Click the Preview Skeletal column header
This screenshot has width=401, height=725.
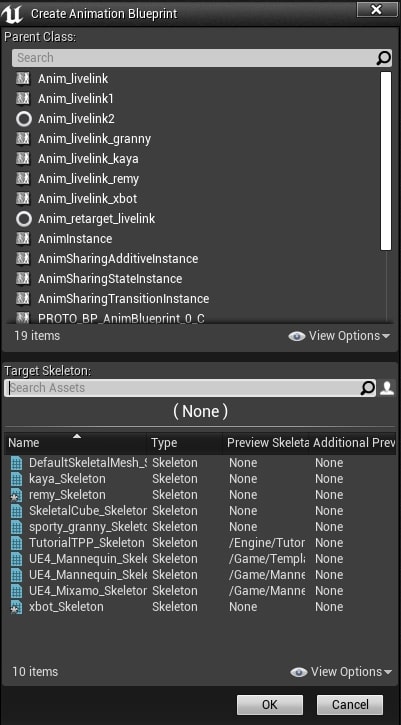click(x=267, y=443)
